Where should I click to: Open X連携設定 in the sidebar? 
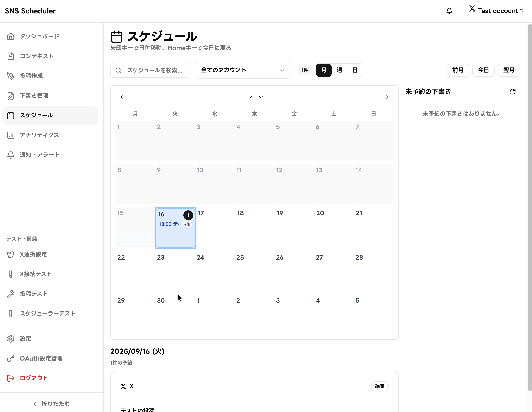point(33,254)
